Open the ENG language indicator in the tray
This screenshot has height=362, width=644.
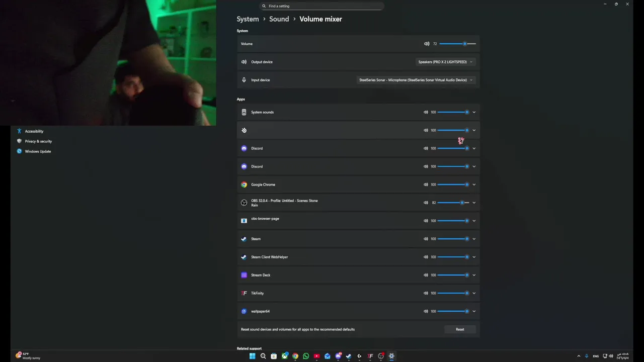pos(596,356)
